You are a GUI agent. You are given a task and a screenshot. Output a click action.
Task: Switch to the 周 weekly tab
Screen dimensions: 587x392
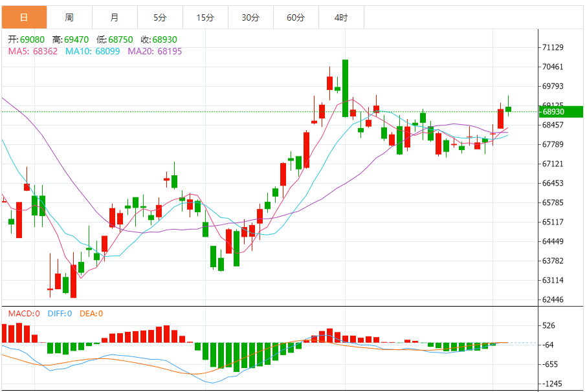point(70,17)
